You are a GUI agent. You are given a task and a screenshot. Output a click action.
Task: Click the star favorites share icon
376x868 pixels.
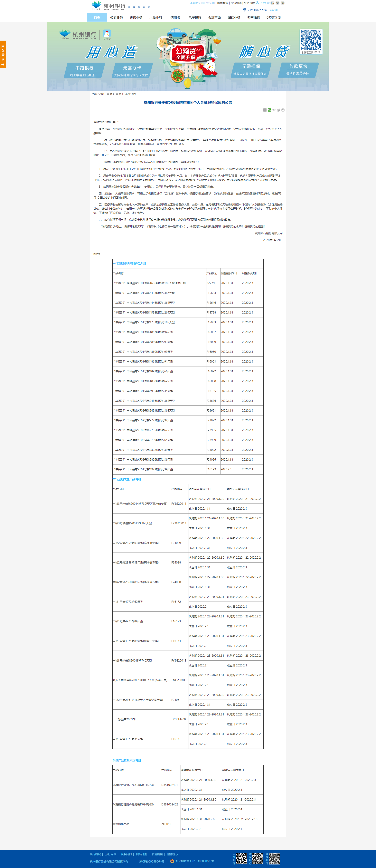(274, 110)
